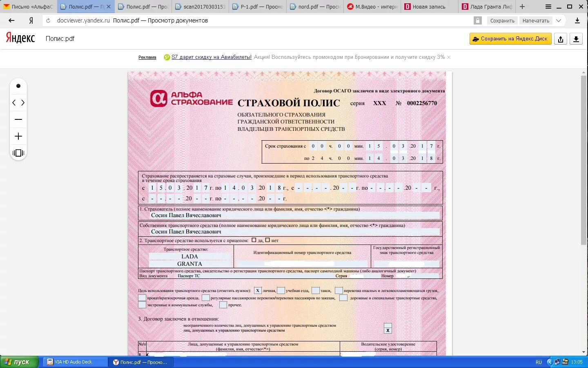This screenshot has height=368, width=588.
Task: Toggle 'прокат/краткосрочная аренда' checkbox
Action: [x=142, y=298]
